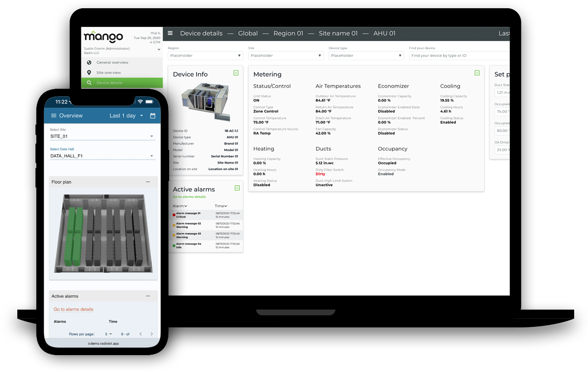Screen dimensions: 588x372
Task: Collapse the Metering panel
Action: [477, 73]
